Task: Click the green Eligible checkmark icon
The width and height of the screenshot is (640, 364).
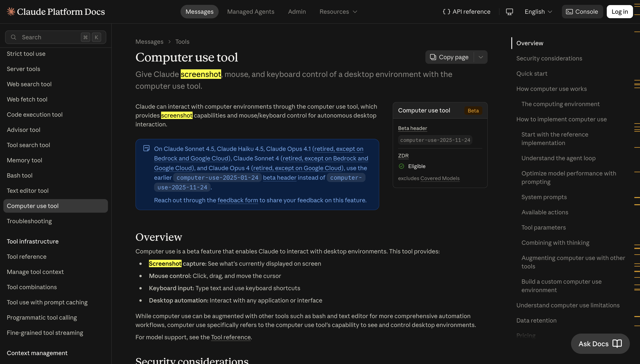Action: coord(401,166)
